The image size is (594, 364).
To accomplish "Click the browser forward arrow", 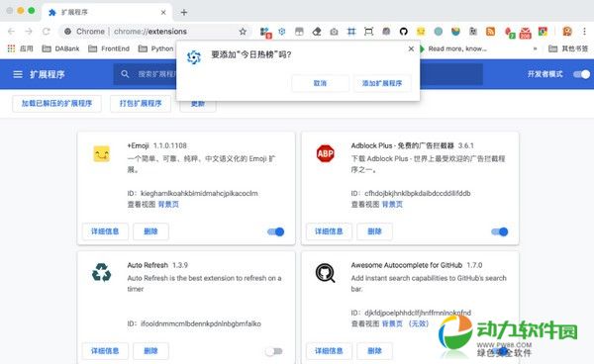I will pyautogui.click(x=29, y=32).
